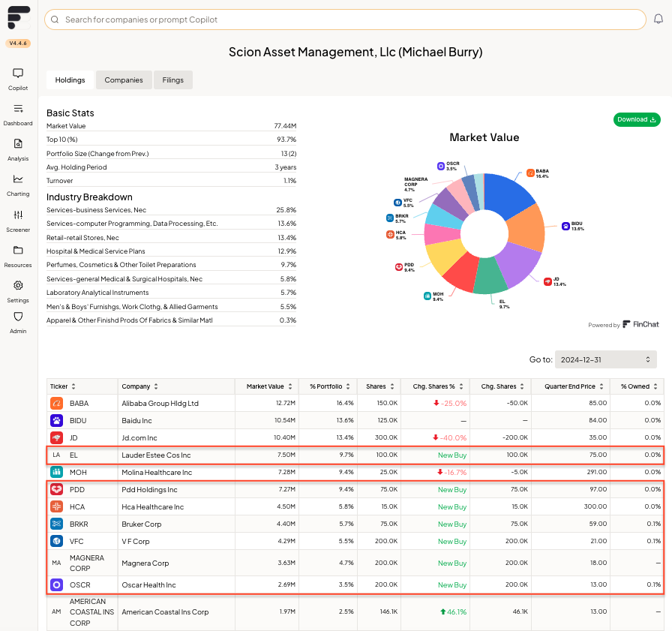Go to Analysis in the sidebar

coord(18,150)
